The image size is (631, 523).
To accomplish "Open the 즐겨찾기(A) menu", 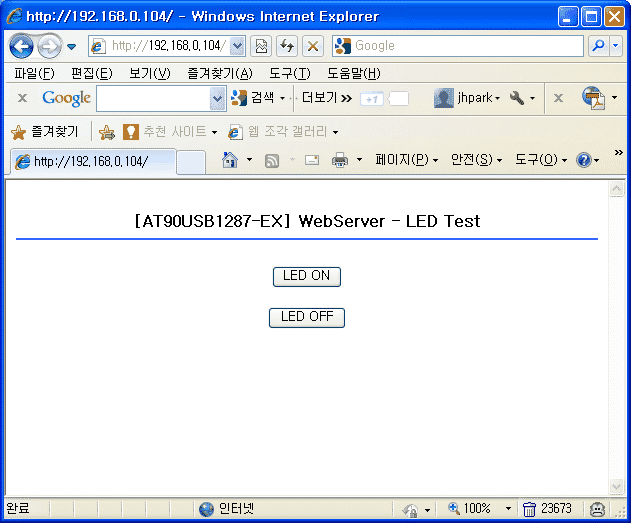I will click(220, 74).
